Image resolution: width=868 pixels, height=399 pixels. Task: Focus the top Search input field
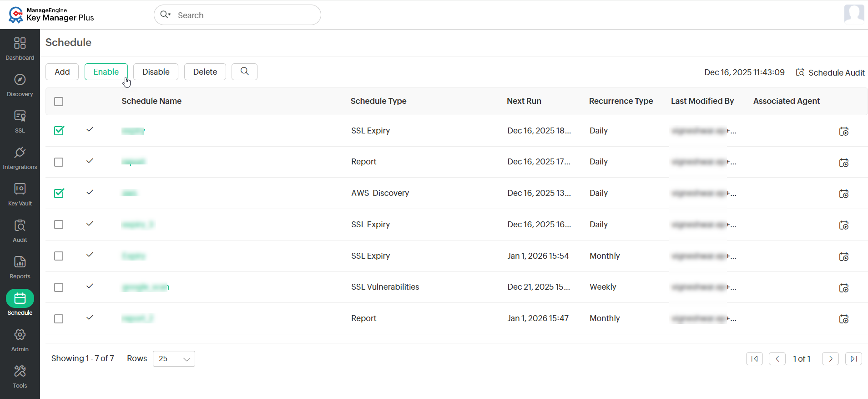(237, 15)
